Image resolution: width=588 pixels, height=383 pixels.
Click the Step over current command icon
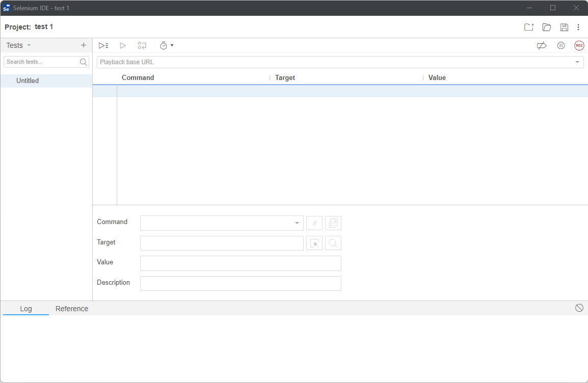click(x=142, y=45)
